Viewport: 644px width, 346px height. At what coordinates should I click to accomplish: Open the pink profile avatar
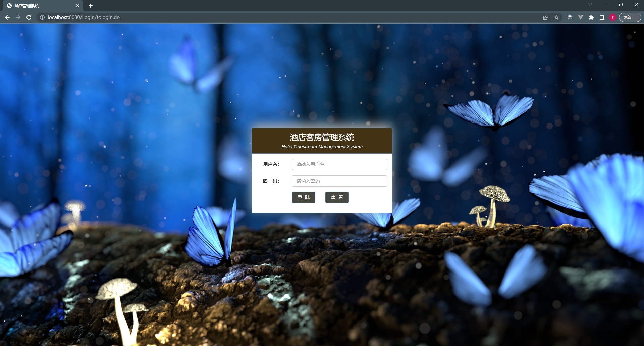(613, 17)
